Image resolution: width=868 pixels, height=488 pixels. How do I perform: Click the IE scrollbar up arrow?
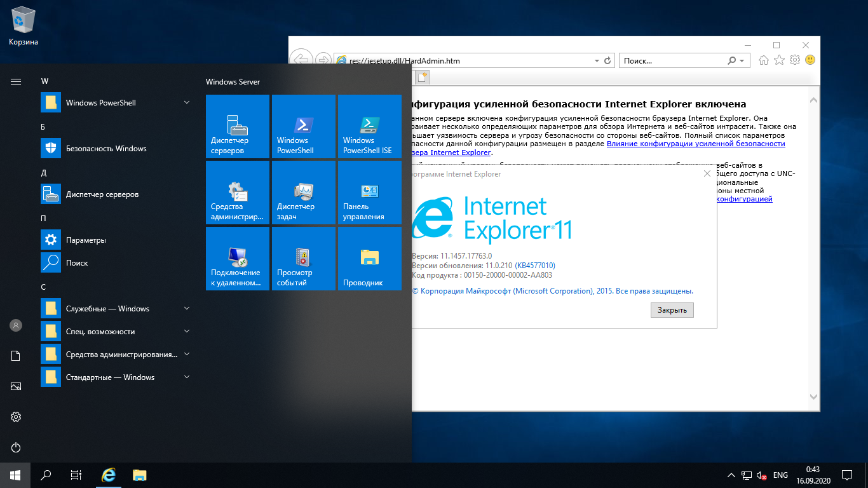click(813, 100)
